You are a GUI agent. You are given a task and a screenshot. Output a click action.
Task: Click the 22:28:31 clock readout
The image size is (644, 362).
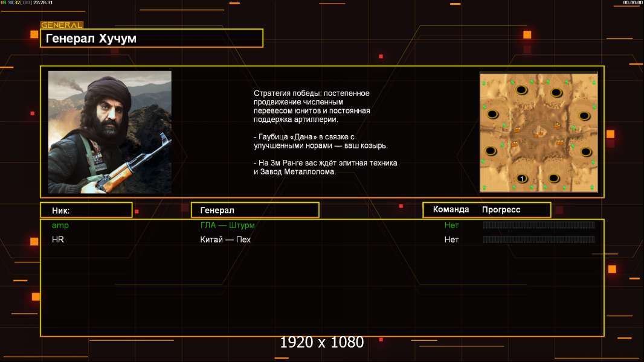click(x=43, y=2)
